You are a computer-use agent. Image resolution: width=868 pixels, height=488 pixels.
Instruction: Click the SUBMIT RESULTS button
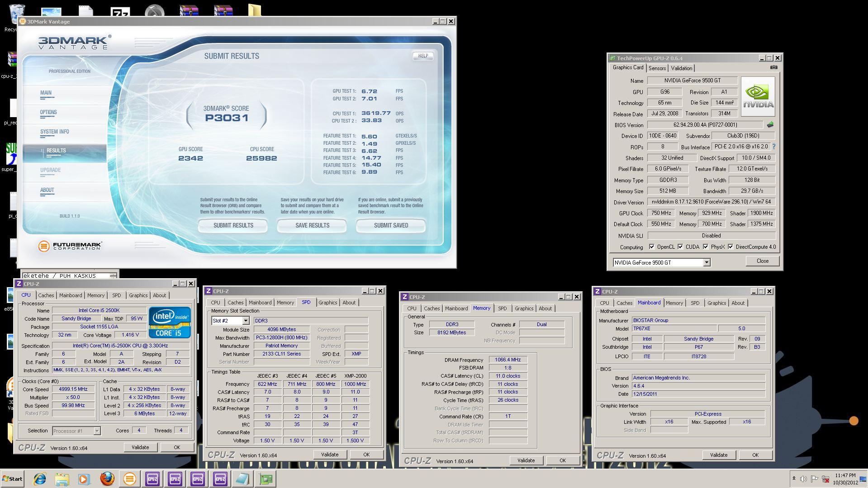click(233, 225)
